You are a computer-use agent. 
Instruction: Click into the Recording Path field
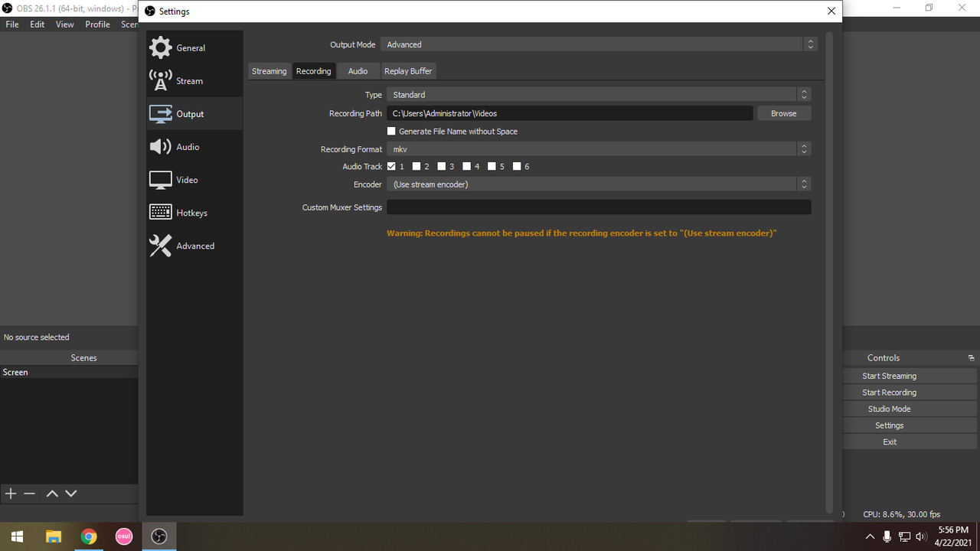[x=570, y=113]
